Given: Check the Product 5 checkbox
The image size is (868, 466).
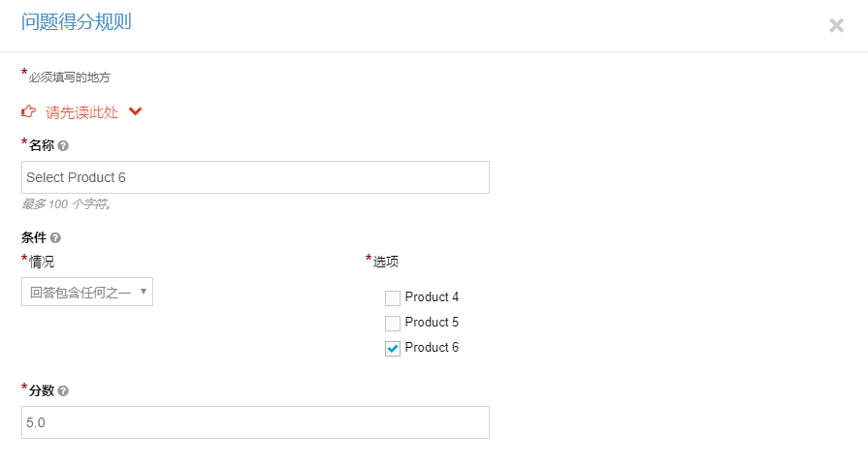Looking at the screenshot, I should (x=393, y=323).
